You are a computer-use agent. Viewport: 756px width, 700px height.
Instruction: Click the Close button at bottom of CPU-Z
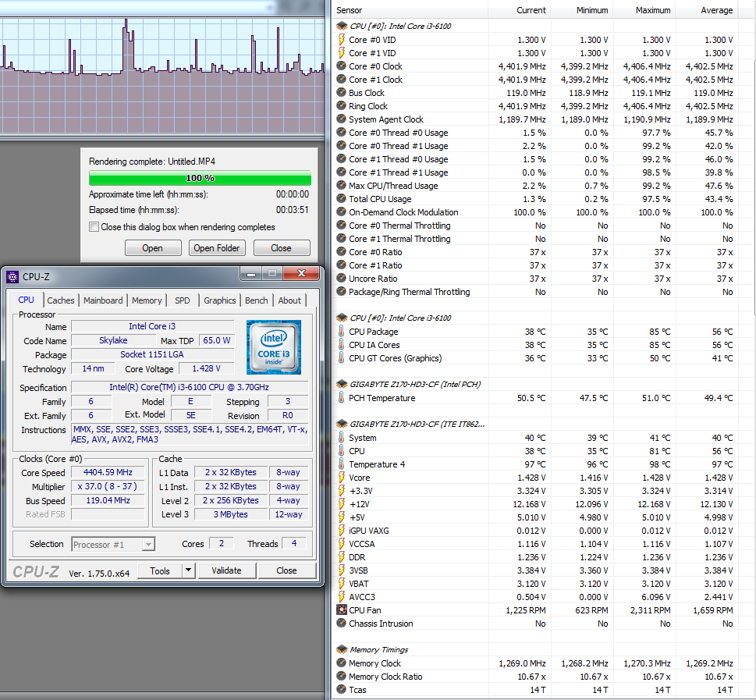click(286, 570)
